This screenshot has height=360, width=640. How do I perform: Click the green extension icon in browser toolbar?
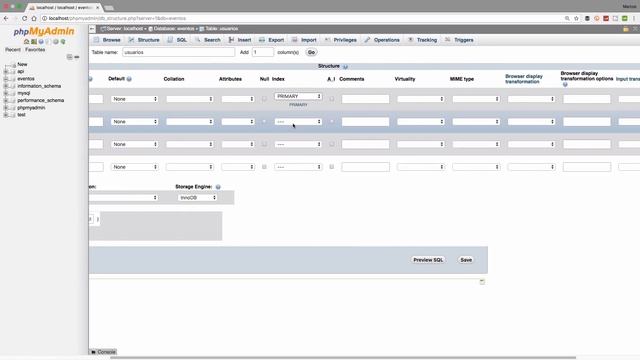[x=624, y=18]
